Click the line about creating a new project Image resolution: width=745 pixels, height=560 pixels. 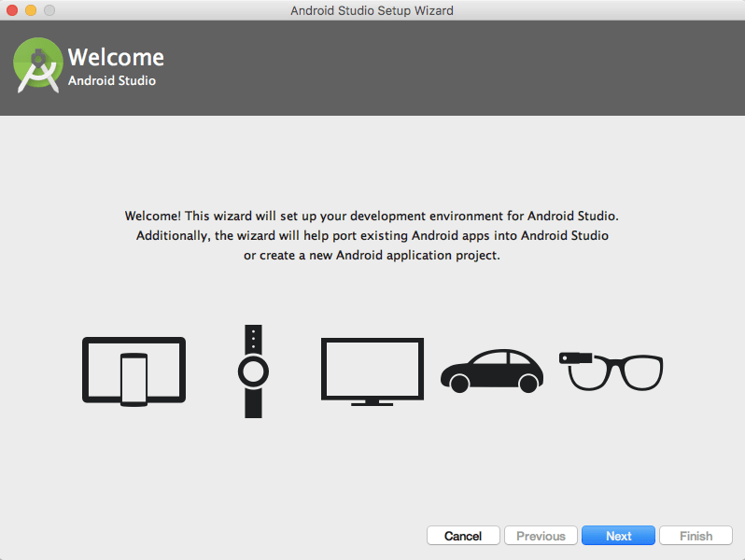372,256
